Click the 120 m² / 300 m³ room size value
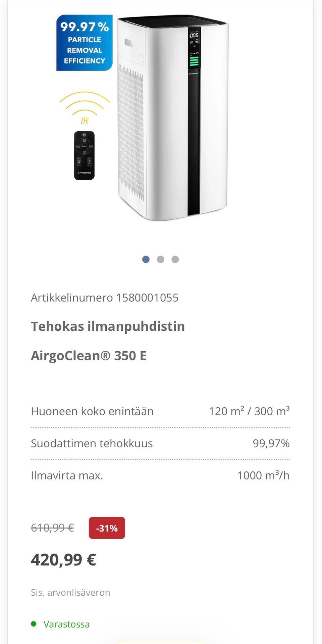This screenshot has height=644, width=322. (249, 411)
